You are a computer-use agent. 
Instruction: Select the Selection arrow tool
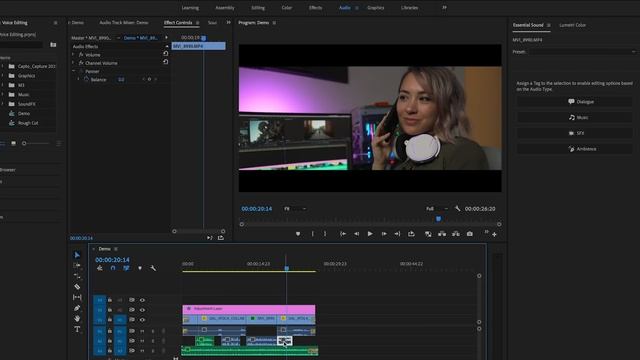pos(77,255)
